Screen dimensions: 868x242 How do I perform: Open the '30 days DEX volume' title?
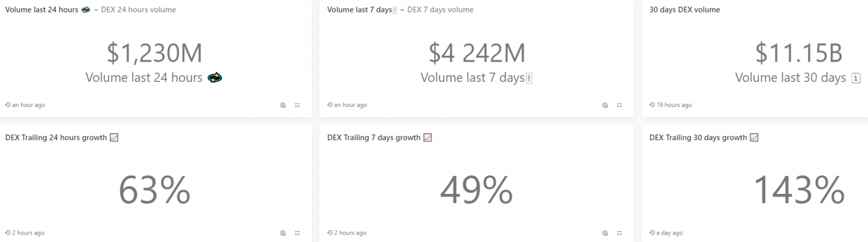click(684, 10)
